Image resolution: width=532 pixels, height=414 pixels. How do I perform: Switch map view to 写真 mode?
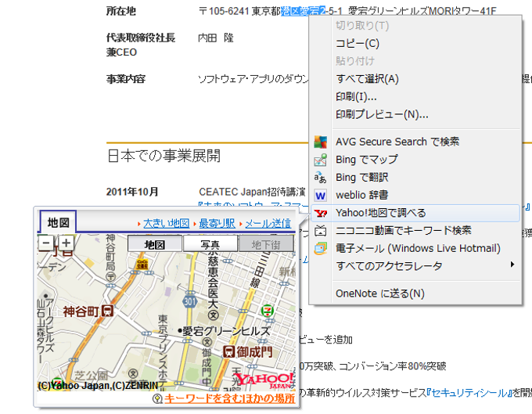(x=210, y=244)
